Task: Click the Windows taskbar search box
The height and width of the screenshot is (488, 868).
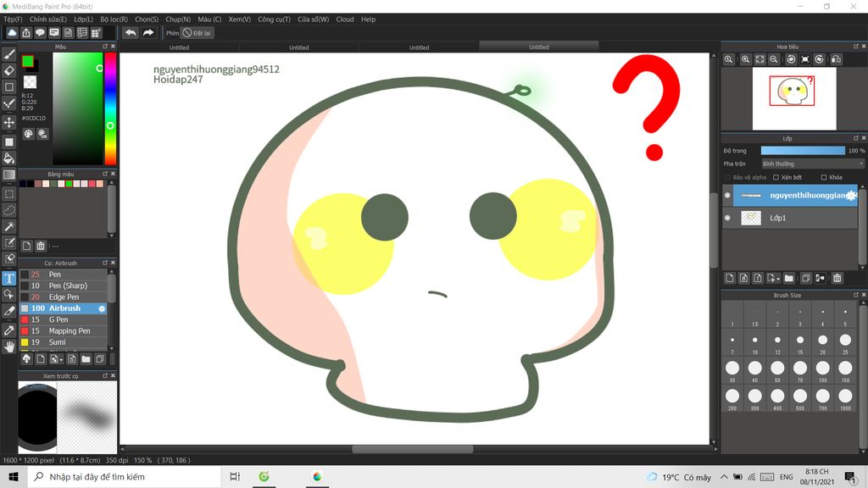Action: coord(124,476)
